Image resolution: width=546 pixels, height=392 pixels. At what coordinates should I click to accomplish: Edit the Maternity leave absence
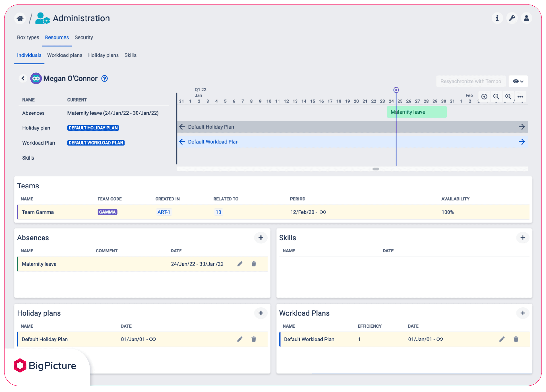(240, 264)
